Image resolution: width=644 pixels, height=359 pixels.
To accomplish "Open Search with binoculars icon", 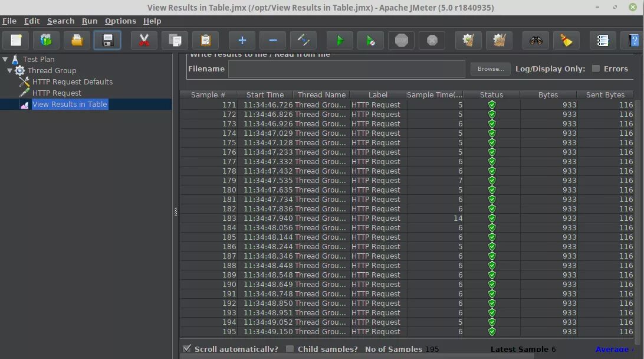I will [x=535, y=40].
